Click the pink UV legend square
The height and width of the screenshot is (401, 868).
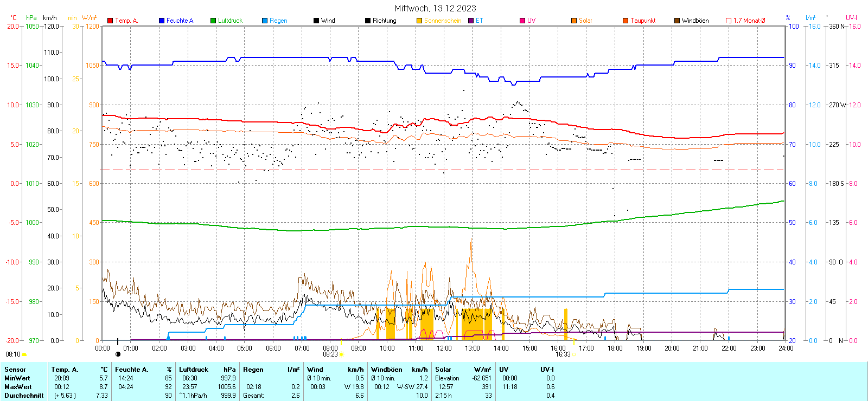point(522,21)
